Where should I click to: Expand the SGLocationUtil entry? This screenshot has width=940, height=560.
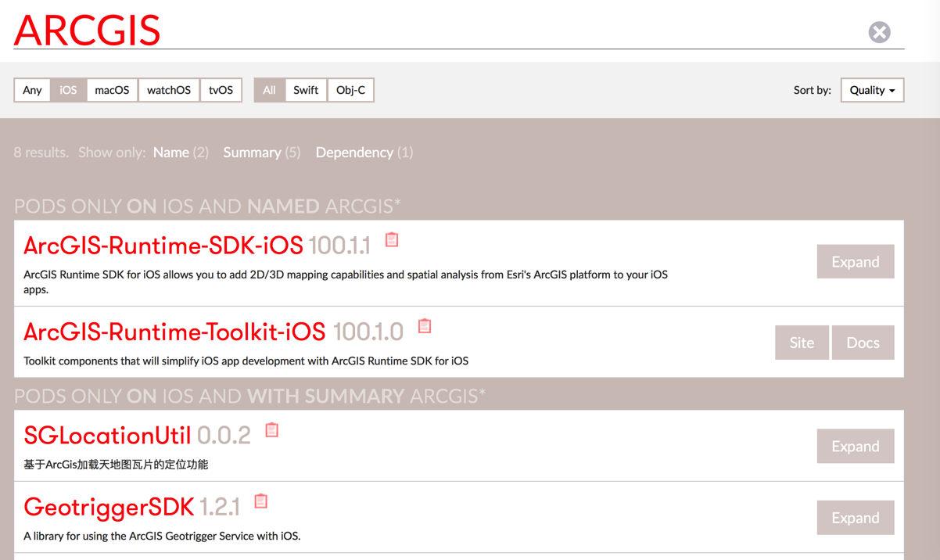(x=855, y=446)
